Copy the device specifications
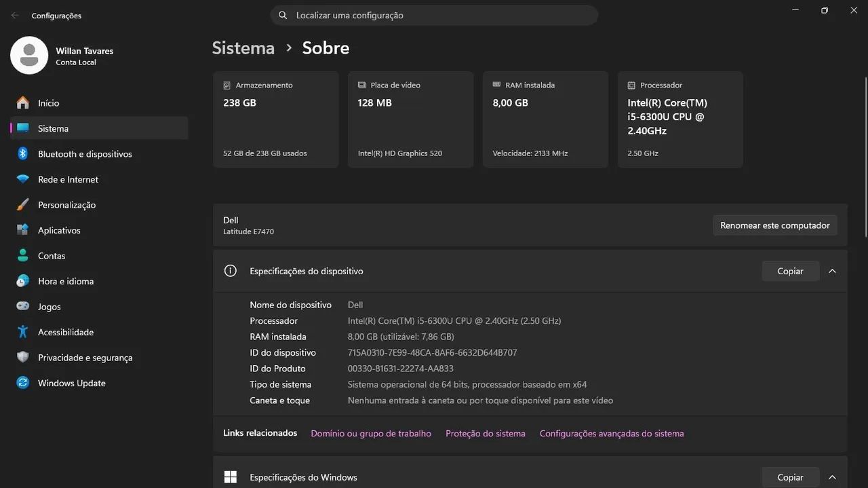Viewport: 868px width, 488px height. [x=790, y=271]
